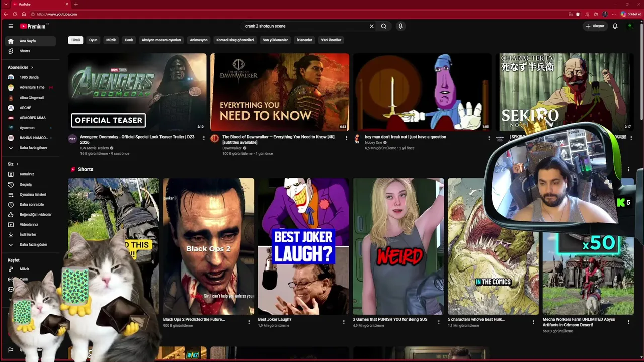The image size is (644, 362).
Task: Click the YouTube search input field
Action: click(305, 26)
